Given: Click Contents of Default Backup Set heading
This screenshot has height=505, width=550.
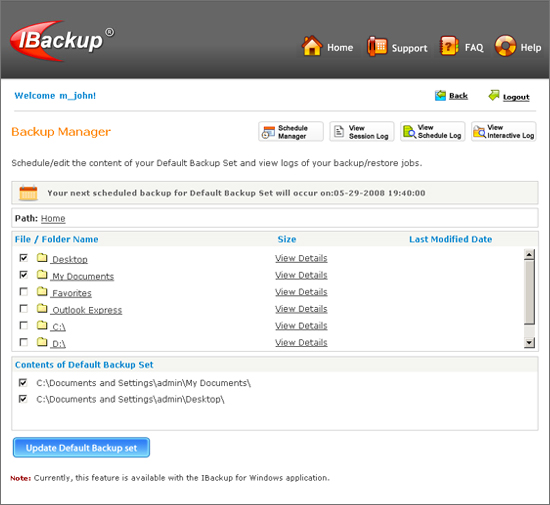Looking at the screenshot, I should point(84,365).
